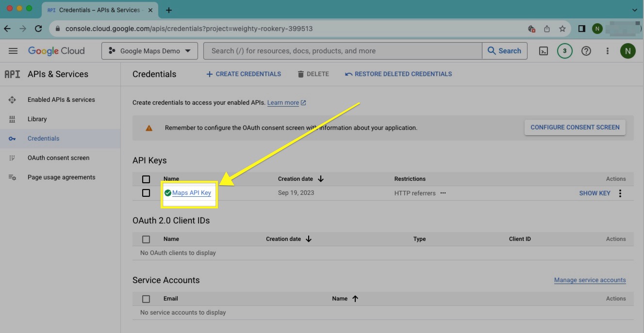This screenshot has width=644, height=333.
Task: Tick the Service Accounts header checkbox
Action: pos(146,299)
